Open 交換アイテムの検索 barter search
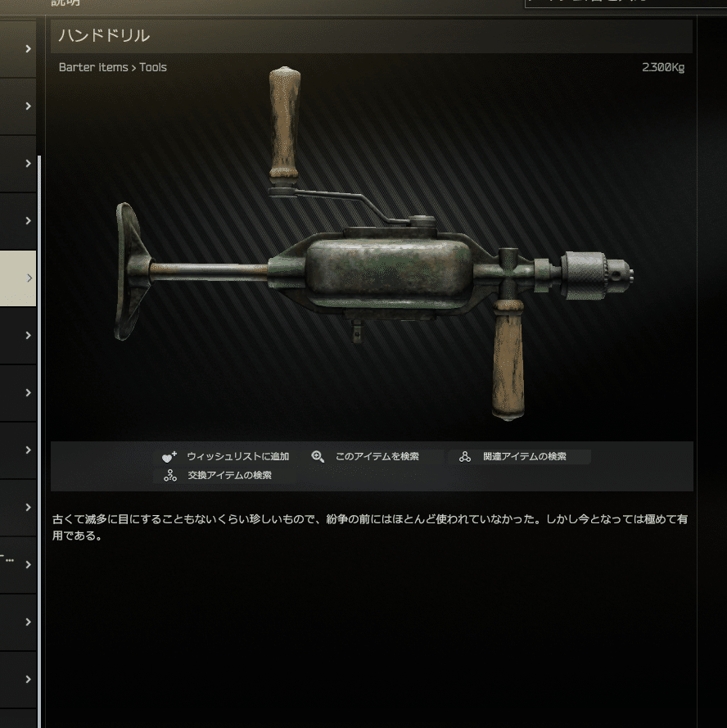727x728 pixels. pos(229,476)
